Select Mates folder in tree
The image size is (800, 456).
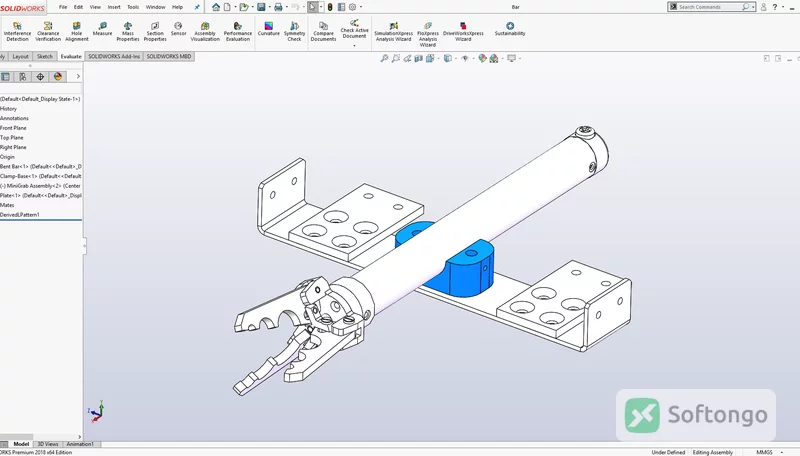[x=7, y=205]
